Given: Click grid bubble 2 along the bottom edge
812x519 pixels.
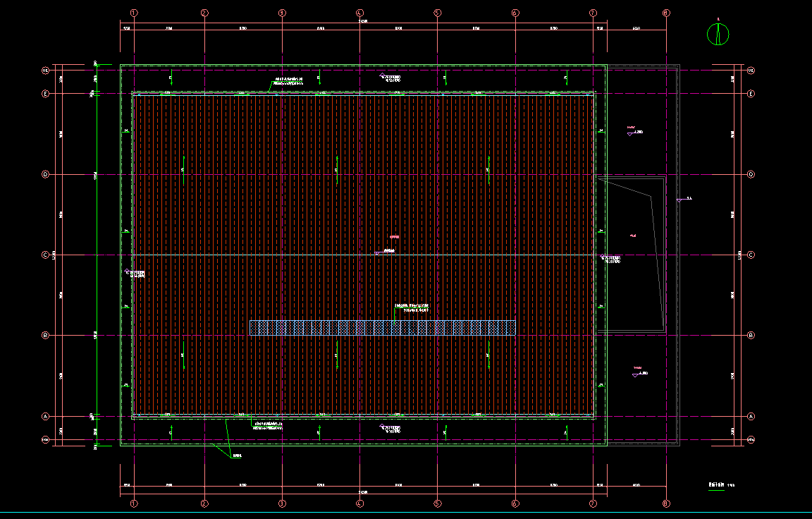Looking at the screenshot, I should (204, 503).
